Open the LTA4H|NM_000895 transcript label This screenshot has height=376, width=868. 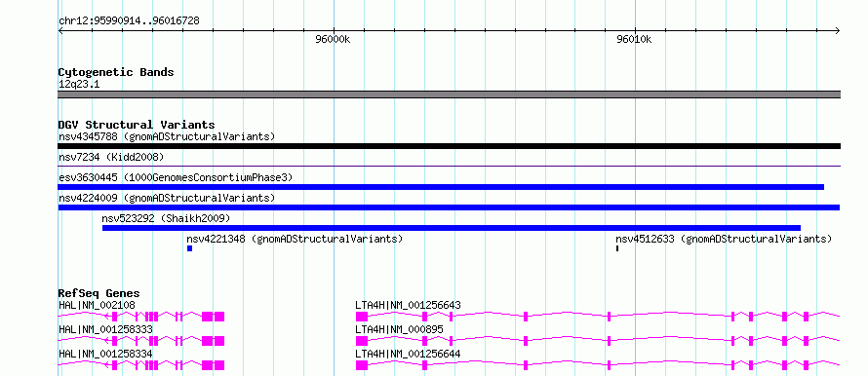(x=399, y=329)
